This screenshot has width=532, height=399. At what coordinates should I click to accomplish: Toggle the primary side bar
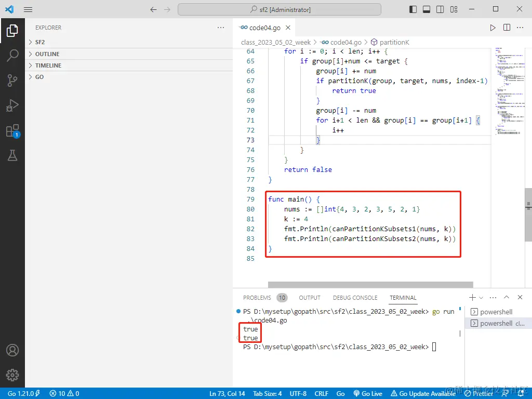pyautogui.click(x=413, y=9)
